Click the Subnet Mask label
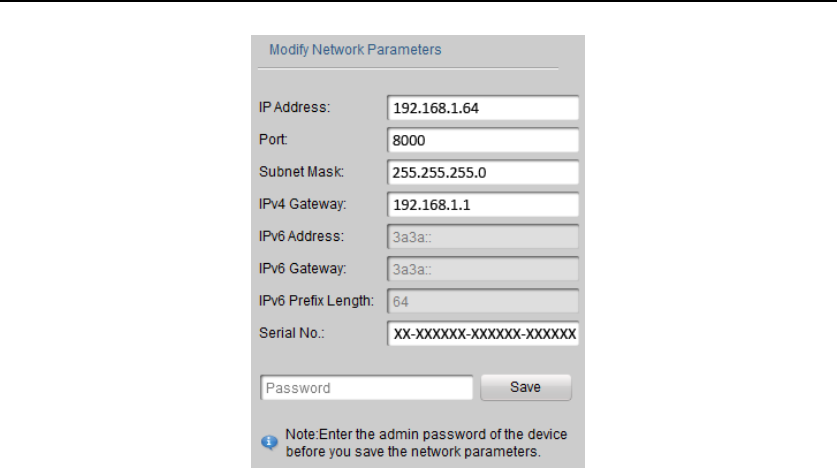 pyautogui.click(x=301, y=172)
